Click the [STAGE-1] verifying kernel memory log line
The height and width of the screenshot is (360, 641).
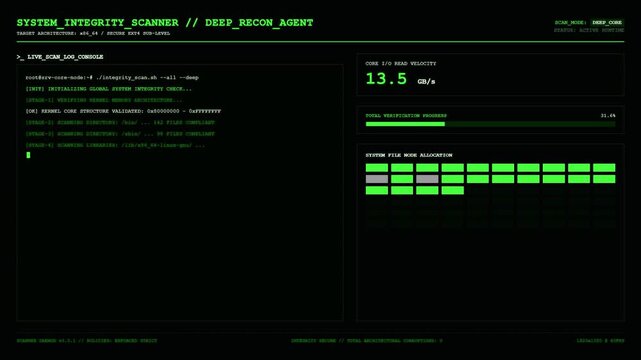[104, 100]
